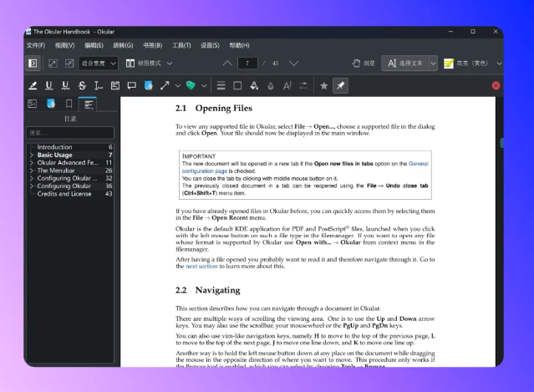Select The Menubar contents entry
Viewport: 534px width, 392px height.
click(x=56, y=171)
